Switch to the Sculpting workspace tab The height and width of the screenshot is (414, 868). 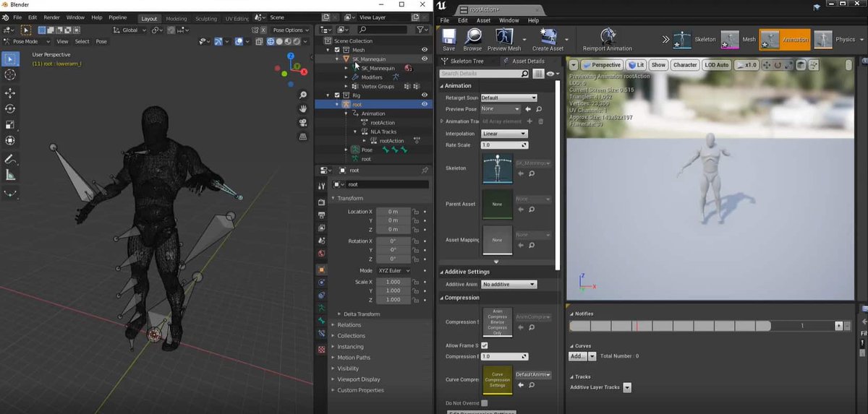(x=205, y=18)
